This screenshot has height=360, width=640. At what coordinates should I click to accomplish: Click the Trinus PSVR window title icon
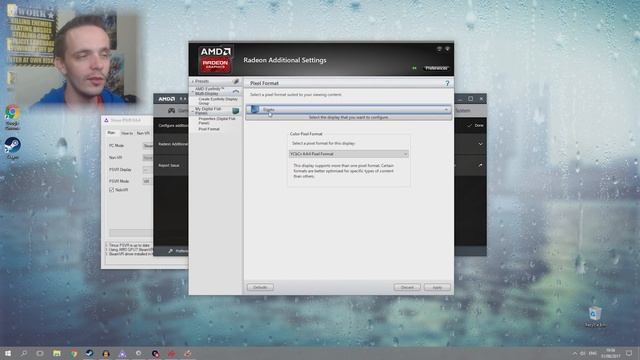point(107,120)
